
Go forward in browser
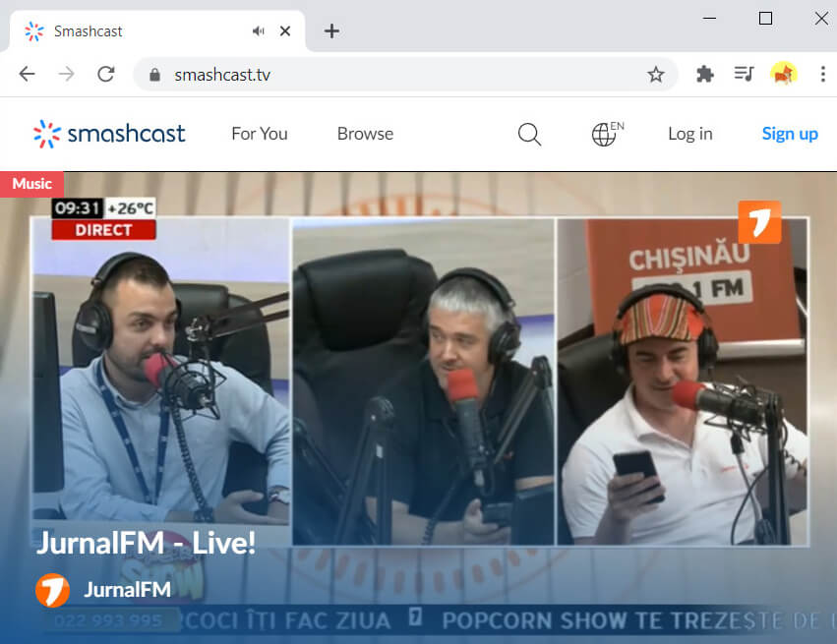pos(66,74)
